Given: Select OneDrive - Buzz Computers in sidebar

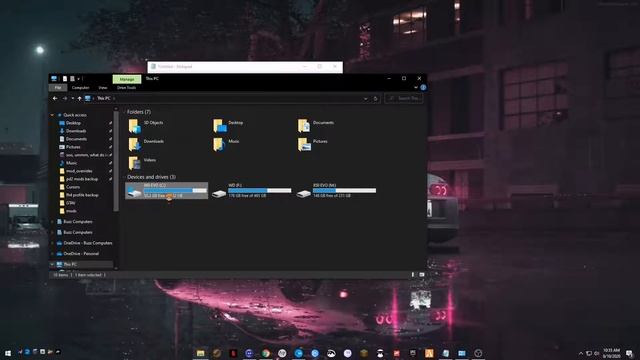Looking at the screenshot, I should click(x=84, y=243).
